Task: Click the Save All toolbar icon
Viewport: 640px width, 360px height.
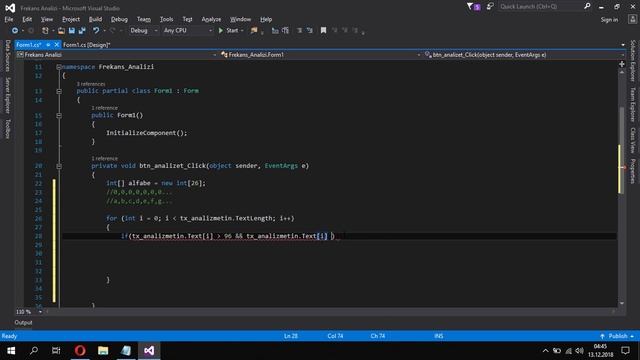Action: pos(82,31)
